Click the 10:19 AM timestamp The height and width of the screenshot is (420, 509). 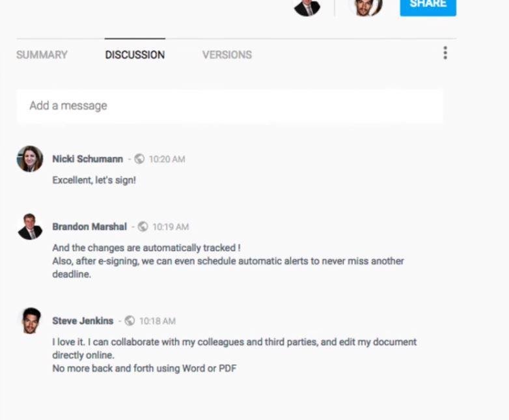coord(171,227)
